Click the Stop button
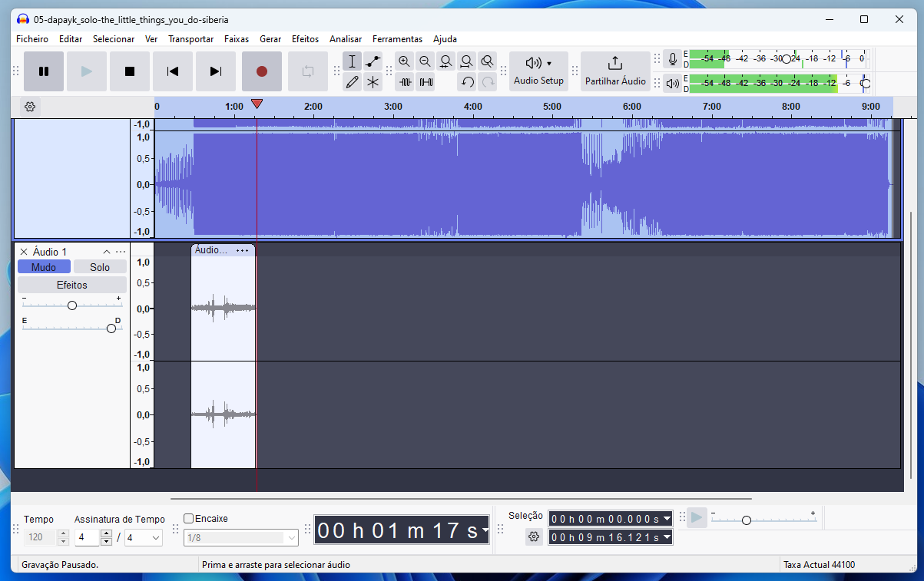Viewport: 924px width, 581px height. [x=130, y=71]
